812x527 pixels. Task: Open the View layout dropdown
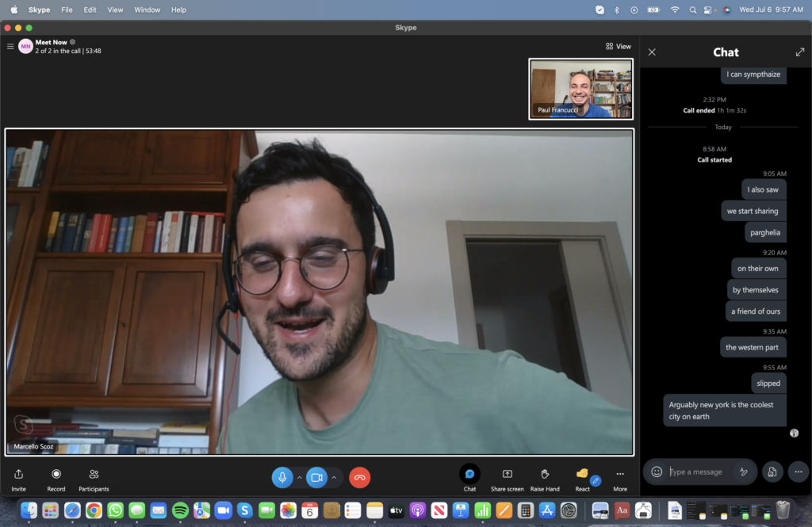[x=619, y=47]
